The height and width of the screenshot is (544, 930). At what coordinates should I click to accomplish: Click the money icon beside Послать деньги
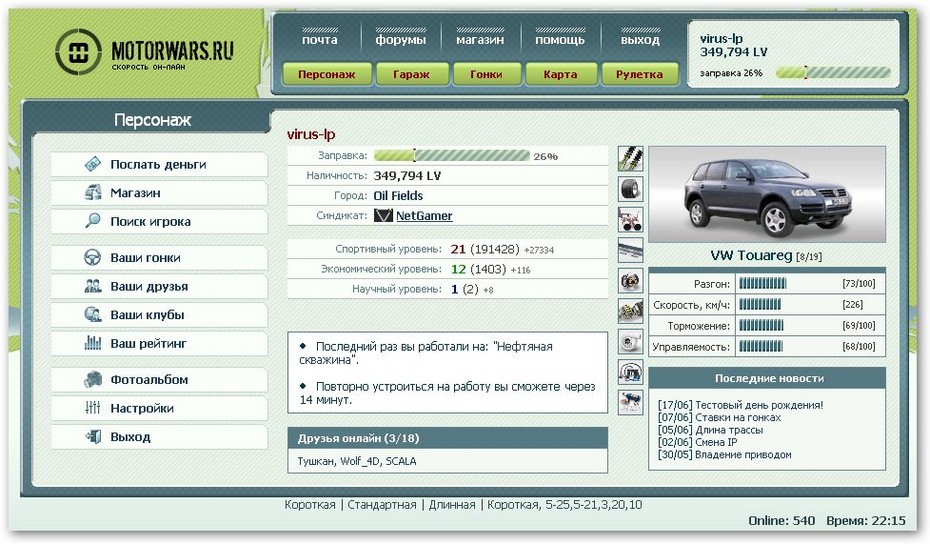click(93, 164)
